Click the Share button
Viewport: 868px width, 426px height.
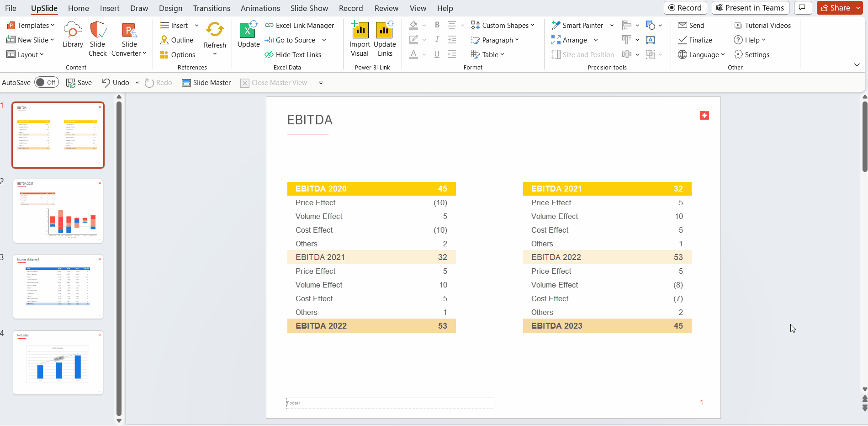836,8
